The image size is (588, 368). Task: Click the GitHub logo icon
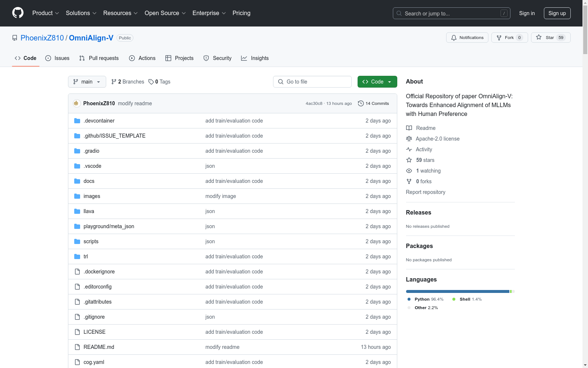tap(18, 13)
